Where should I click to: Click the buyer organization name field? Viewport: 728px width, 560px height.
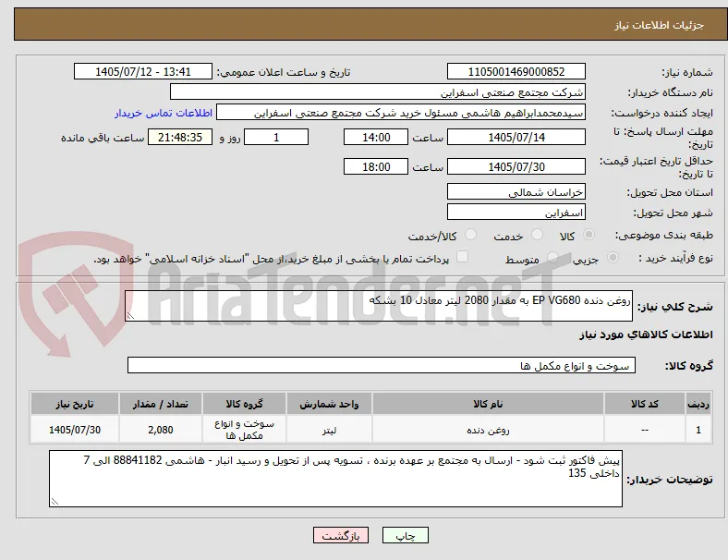pos(378,91)
